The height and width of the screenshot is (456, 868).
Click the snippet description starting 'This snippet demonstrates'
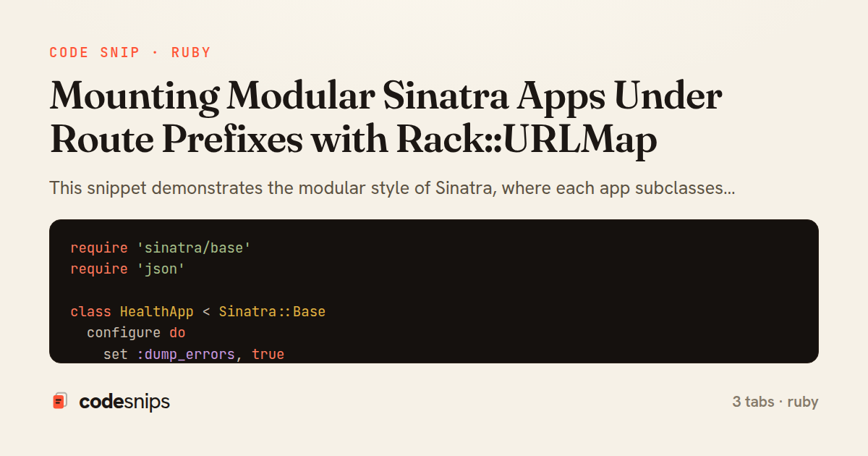[x=392, y=189]
